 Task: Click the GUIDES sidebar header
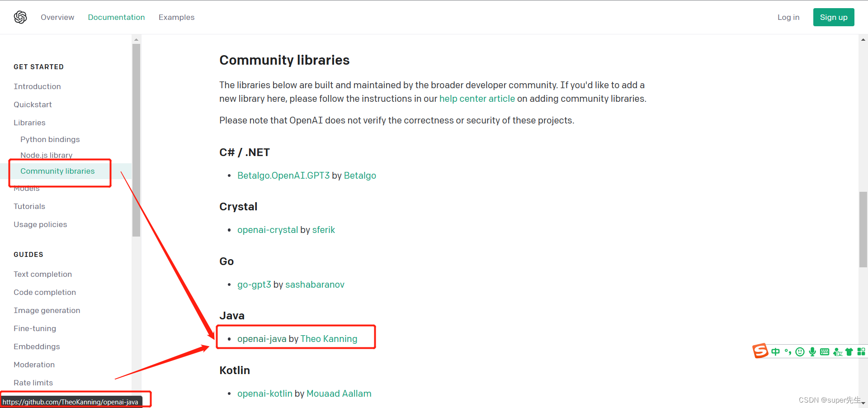pos(28,255)
